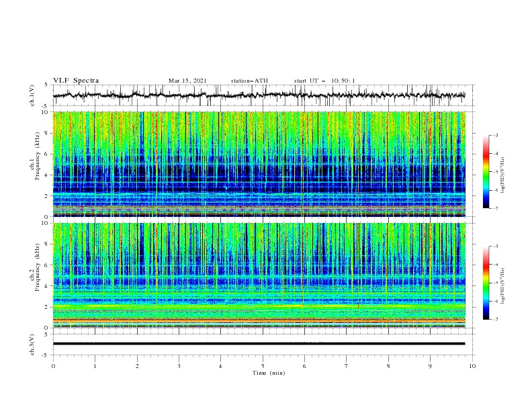Click the "ch.1(V)" vertical axis label
Image resolution: width=532 pixels, height=411 pixels.
tap(32, 95)
